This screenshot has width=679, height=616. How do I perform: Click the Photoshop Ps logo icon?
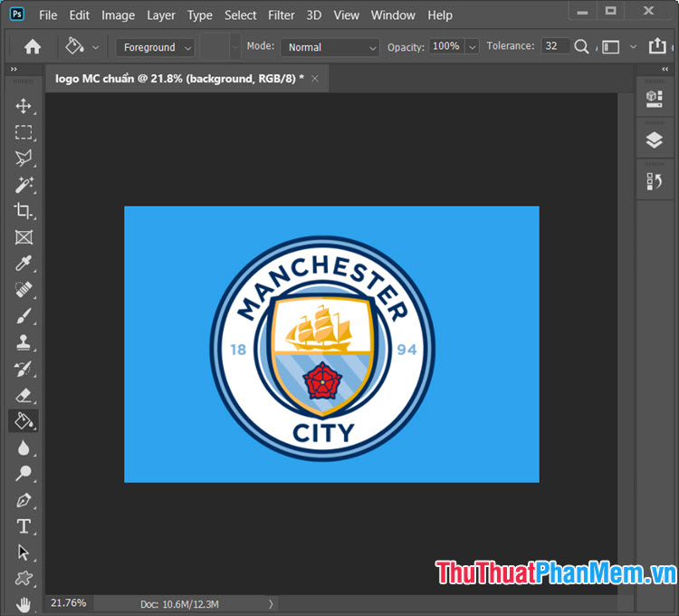coord(17,14)
